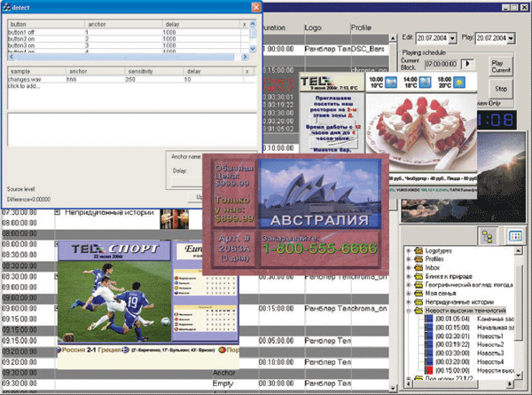
Task: Expand the Inbox tree node
Action: [x=409, y=268]
